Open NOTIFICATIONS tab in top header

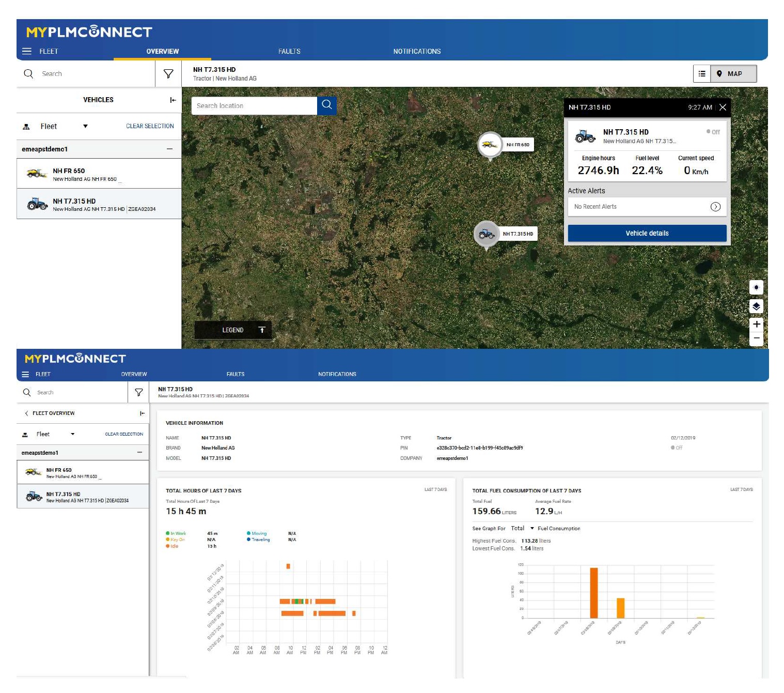(417, 51)
